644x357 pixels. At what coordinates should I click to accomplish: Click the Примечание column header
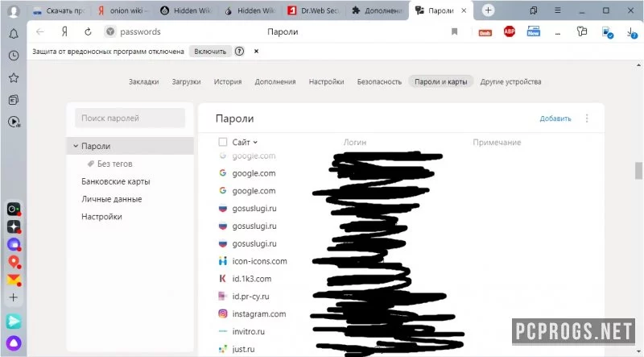click(x=497, y=143)
